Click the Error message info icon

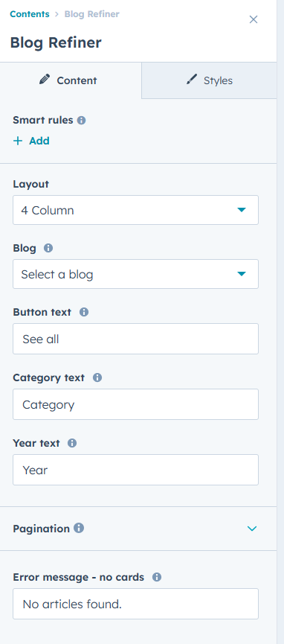pos(157,577)
